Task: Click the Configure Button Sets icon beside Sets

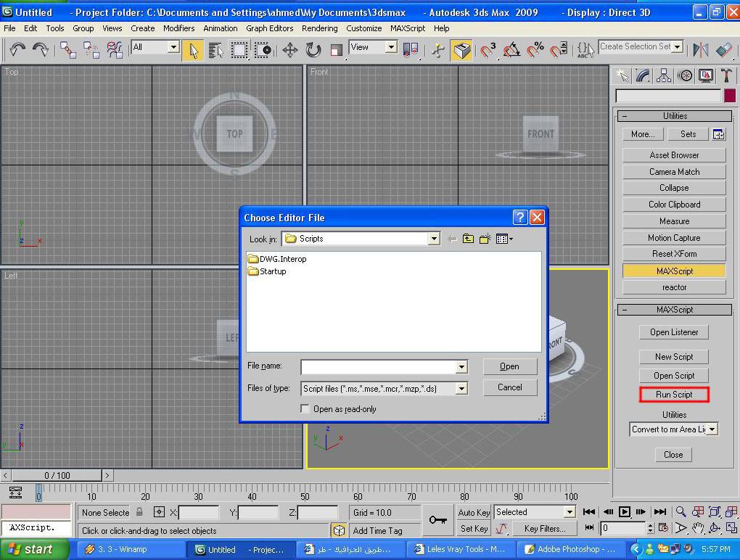Action: (x=718, y=134)
